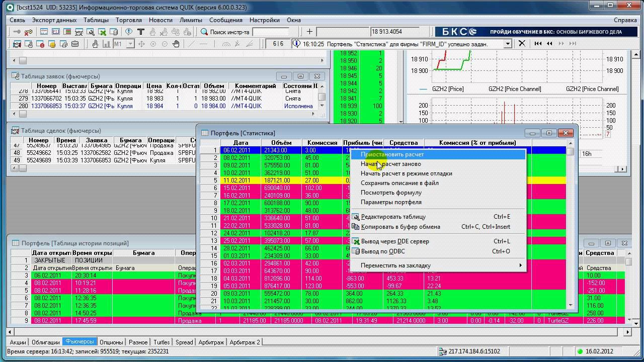Click the bar chart toolbar icon
The width and height of the screenshot is (644, 362).
(x=106, y=44)
